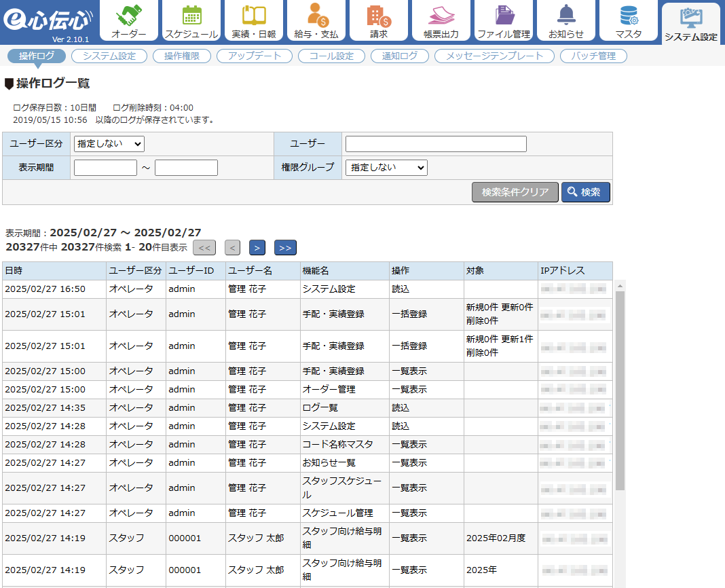The height and width of the screenshot is (588, 725).
Task: Switch to the システム設定 sub-tab
Action: [x=109, y=56]
